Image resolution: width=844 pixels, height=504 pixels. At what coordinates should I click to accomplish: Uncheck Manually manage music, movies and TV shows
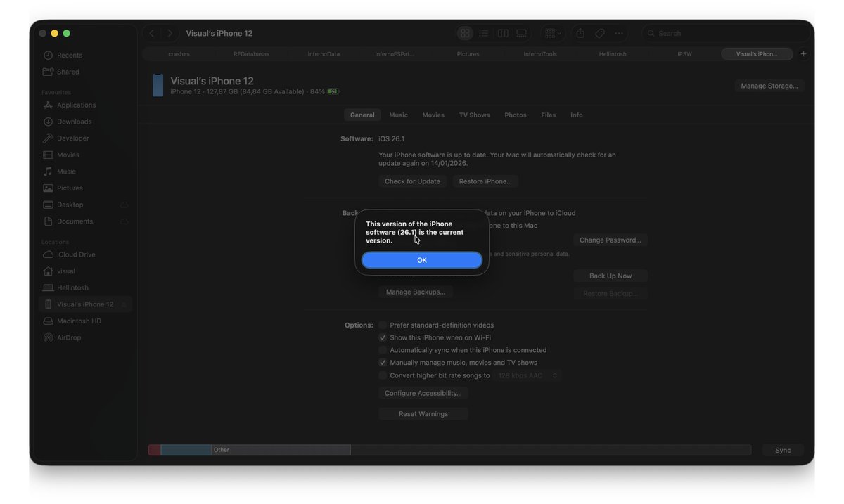tap(383, 363)
